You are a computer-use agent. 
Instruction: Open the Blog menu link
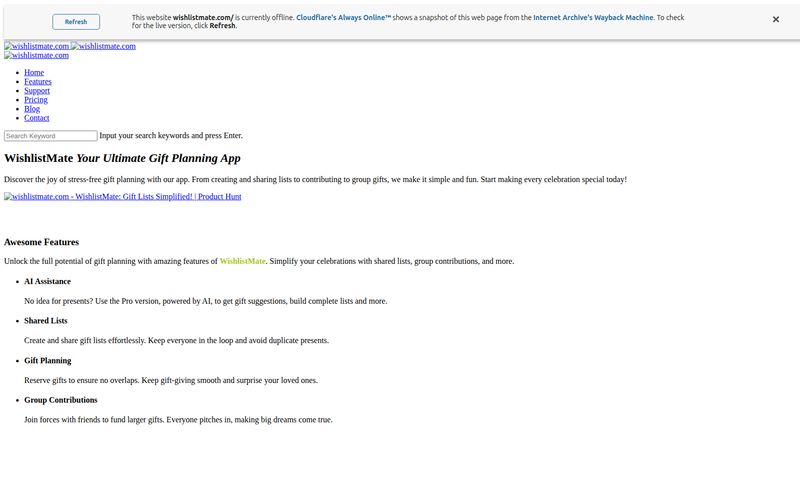pos(32,109)
